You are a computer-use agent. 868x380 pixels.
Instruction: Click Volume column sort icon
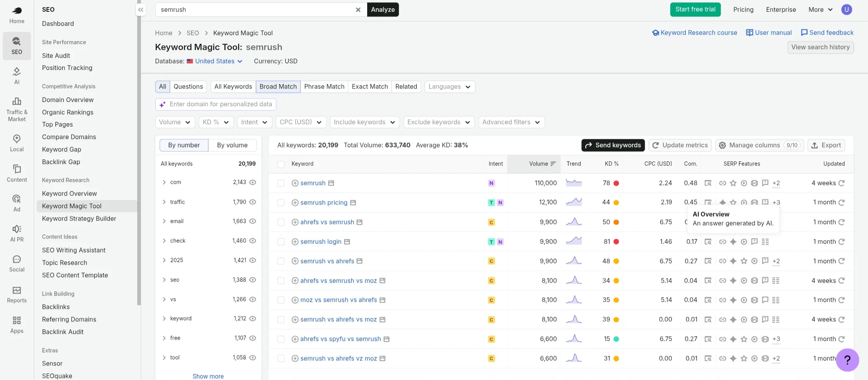(x=553, y=164)
